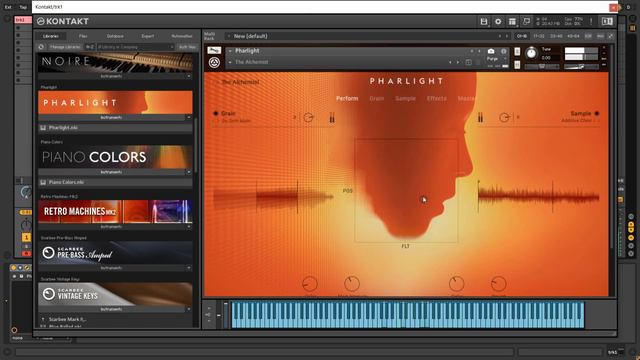
Task: Click the save snapshot icon in Alchemist row
Action: tap(469, 62)
